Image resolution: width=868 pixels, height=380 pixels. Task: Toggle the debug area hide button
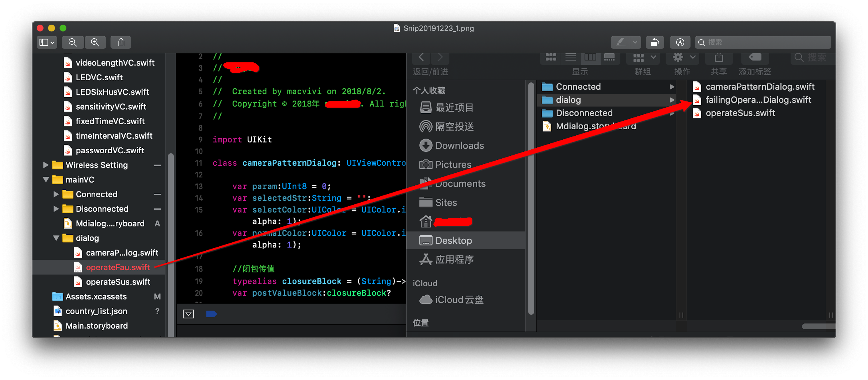click(188, 314)
